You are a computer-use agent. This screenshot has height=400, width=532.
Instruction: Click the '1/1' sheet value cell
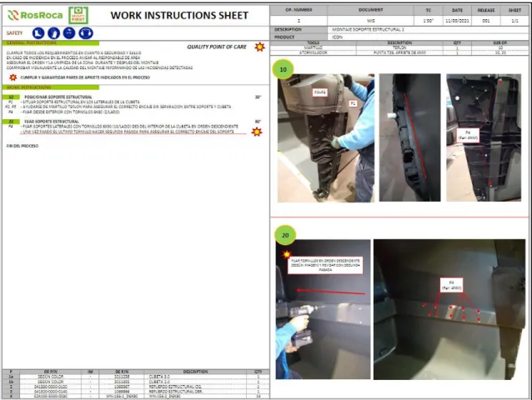[514, 21]
